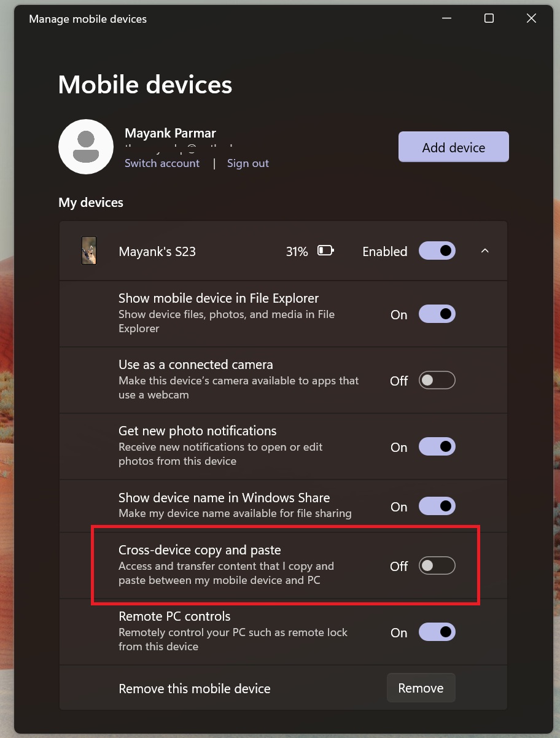Click the 31% battery percentage text
The height and width of the screenshot is (738, 560).
[297, 251]
